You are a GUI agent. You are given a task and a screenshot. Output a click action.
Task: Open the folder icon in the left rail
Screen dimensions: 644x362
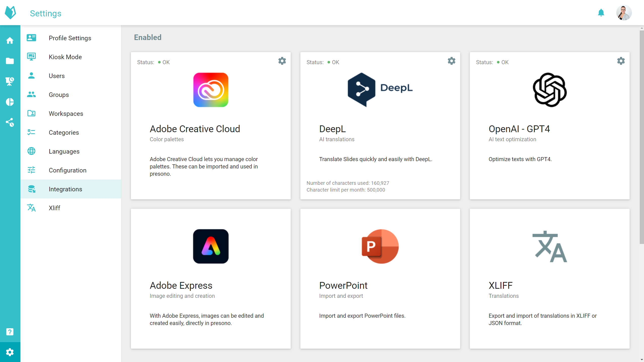[10, 61]
